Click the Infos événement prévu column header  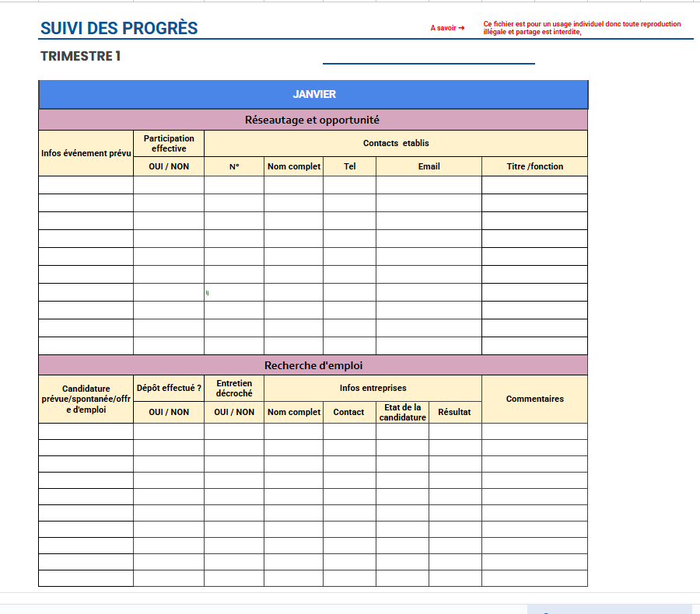(x=86, y=152)
